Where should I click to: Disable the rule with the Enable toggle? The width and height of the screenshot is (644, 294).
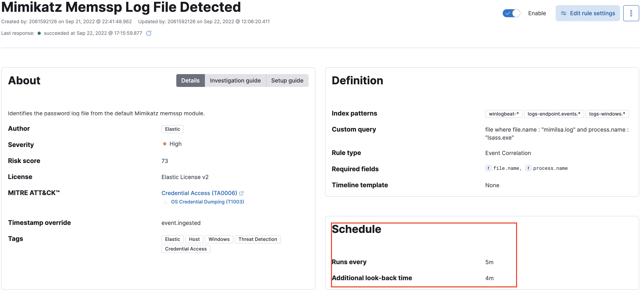pyautogui.click(x=511, y=13)
